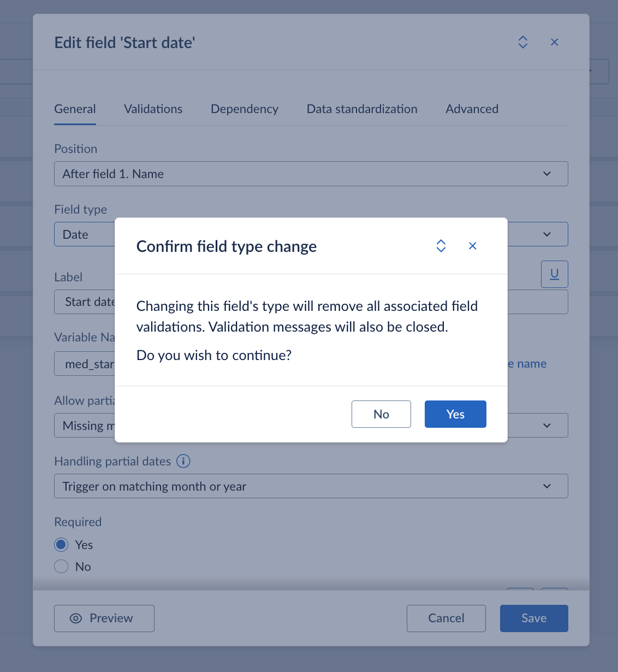Confirm field type change with Yes
Screen dimensions: 618x672
tap(455, 414)
